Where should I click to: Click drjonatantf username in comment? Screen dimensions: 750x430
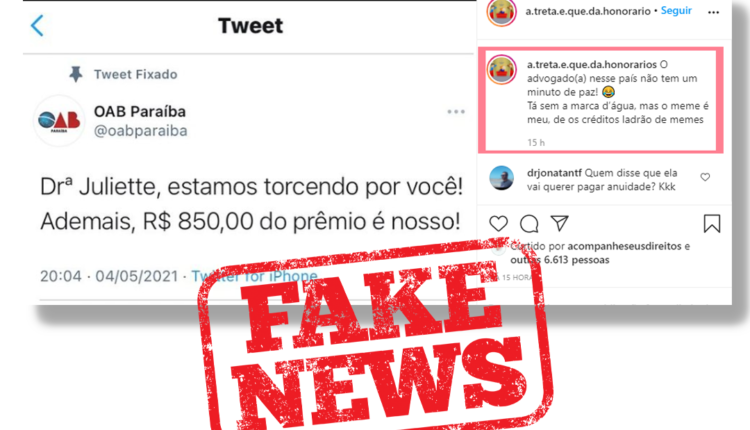(554, 173)
